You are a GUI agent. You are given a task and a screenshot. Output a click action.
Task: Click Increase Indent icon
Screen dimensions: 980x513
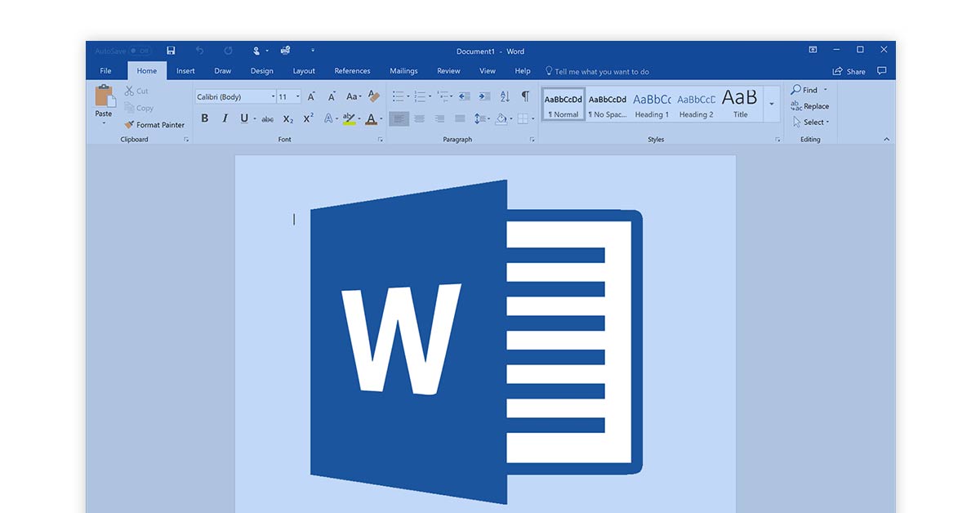pyautogui.click(x=483, y=96)
